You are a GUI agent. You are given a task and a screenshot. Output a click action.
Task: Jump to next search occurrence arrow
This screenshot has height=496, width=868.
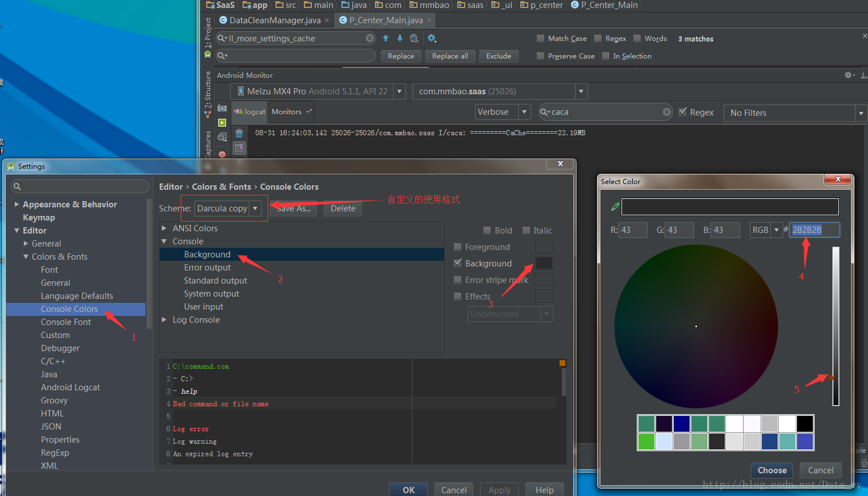click(x=400, y=38)
